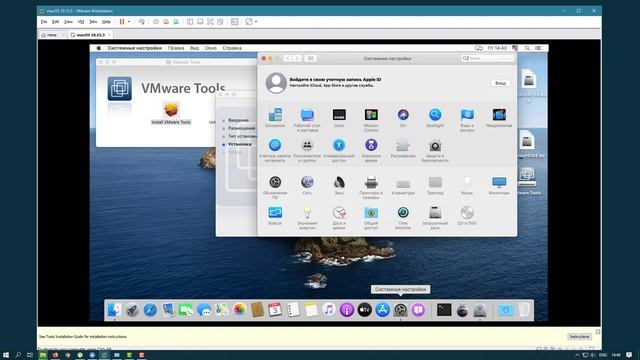
Task: Focus the System Preferences search field
Action: (488, 58)
